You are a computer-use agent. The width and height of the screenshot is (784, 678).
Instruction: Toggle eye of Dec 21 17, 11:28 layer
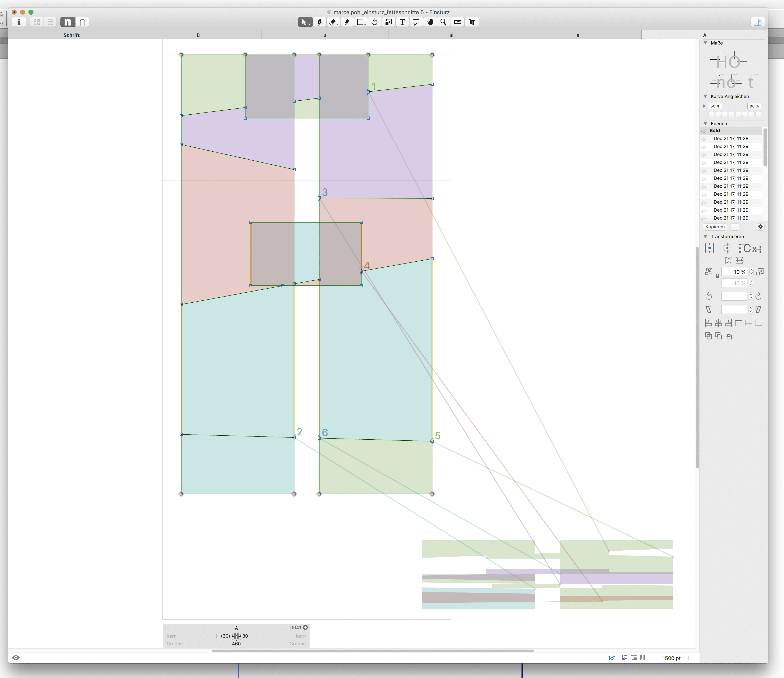(704, 139)
